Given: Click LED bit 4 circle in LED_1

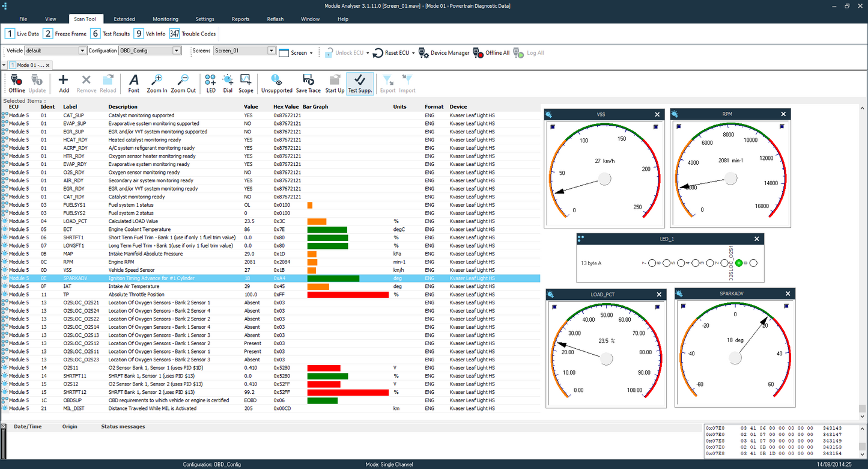Looking at the screenshot, I should (696, 263).
